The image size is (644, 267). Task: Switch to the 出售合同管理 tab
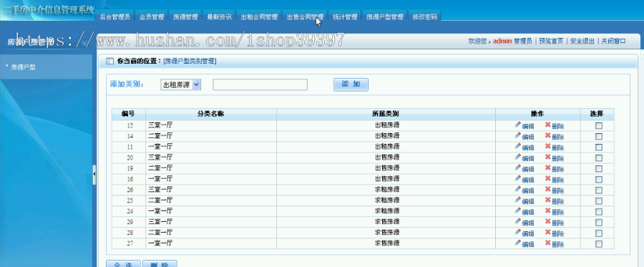tap(305, 17)
